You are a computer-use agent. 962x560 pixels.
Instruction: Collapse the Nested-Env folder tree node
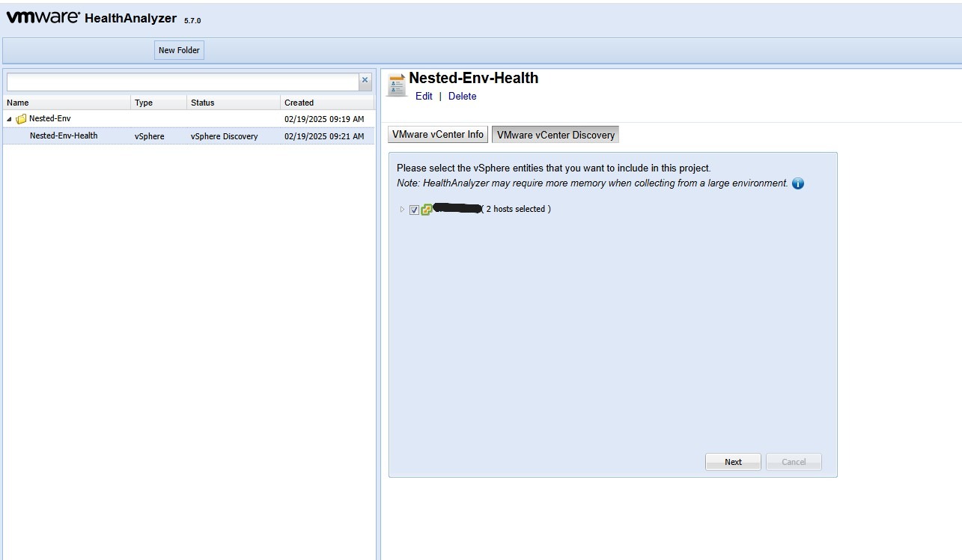click(9, 119)
